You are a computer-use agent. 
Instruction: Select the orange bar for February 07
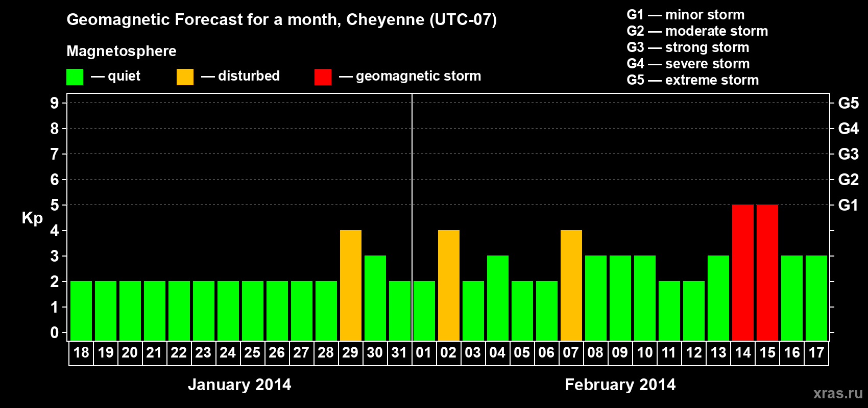click(571, 286)
